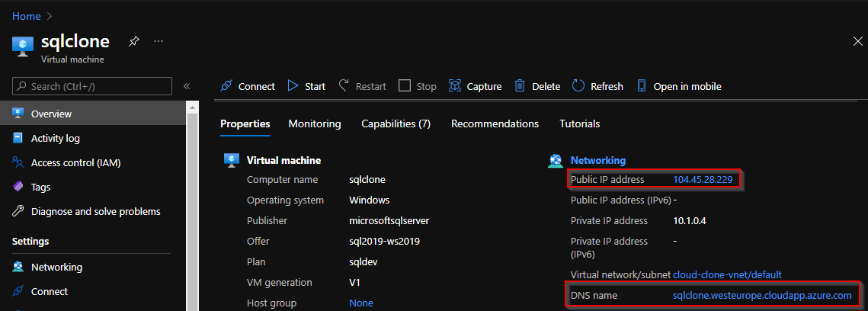
Task: Click the Computer name value sqlclone
Action: click(x=367, y=179)
